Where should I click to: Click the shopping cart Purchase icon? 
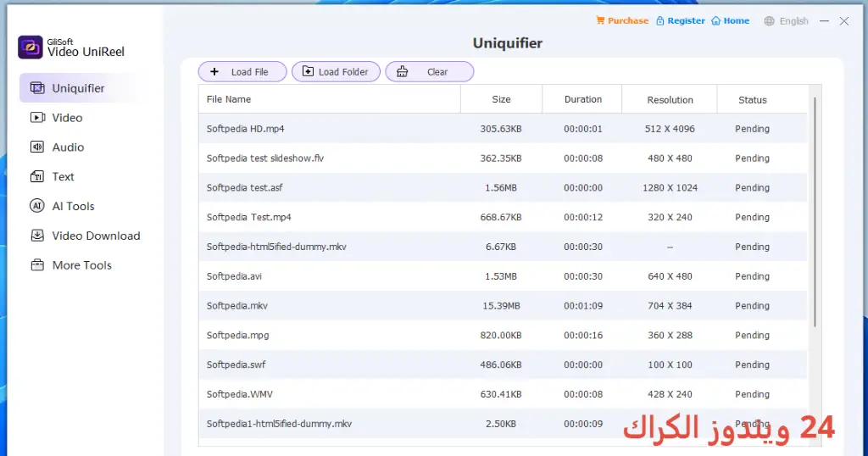pyautogui.click(x=600, y=20)
